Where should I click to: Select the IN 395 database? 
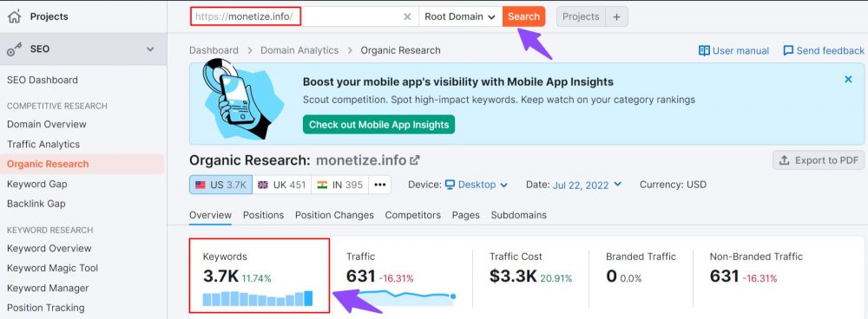(x=340, y=185)
